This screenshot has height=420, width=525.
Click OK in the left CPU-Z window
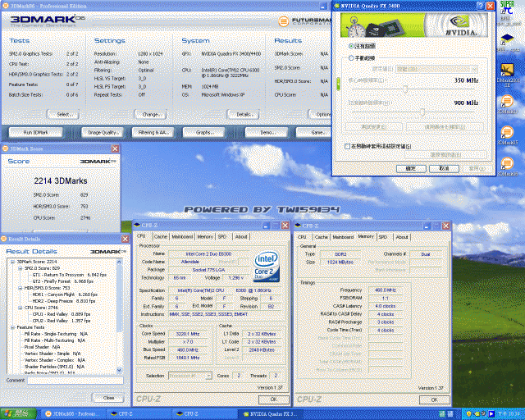coord(273,399)
